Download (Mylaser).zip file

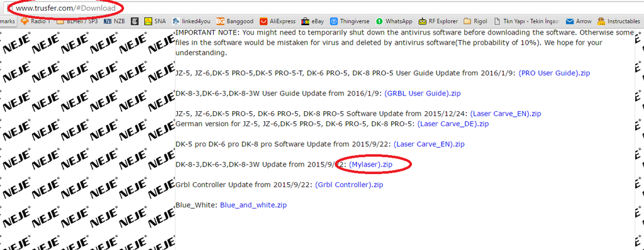click(370, 165)
